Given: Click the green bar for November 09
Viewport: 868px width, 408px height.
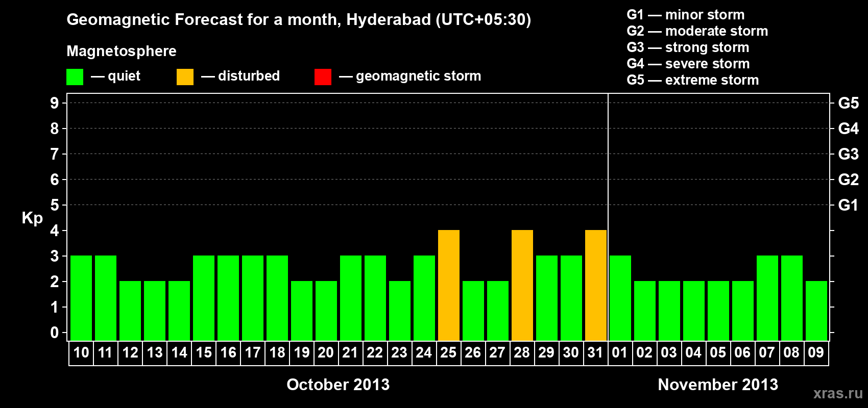Looking at the screenshot, I should [816, 311].
